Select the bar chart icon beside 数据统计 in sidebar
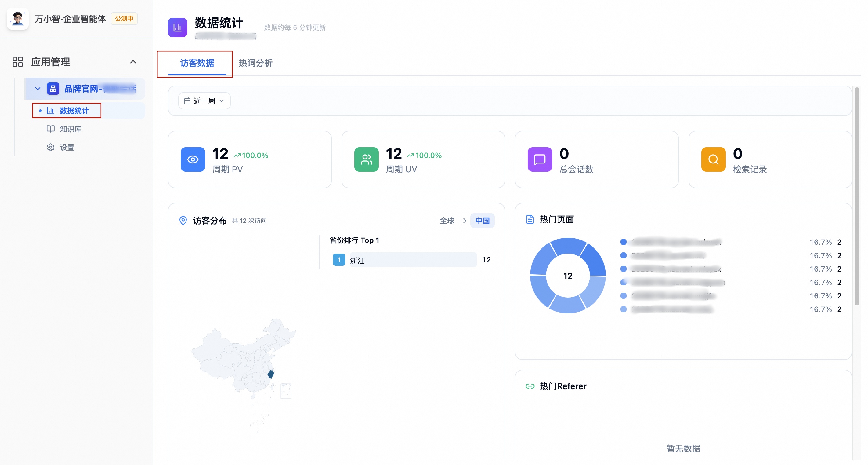 pyautogui.click(x=50, y=110)
